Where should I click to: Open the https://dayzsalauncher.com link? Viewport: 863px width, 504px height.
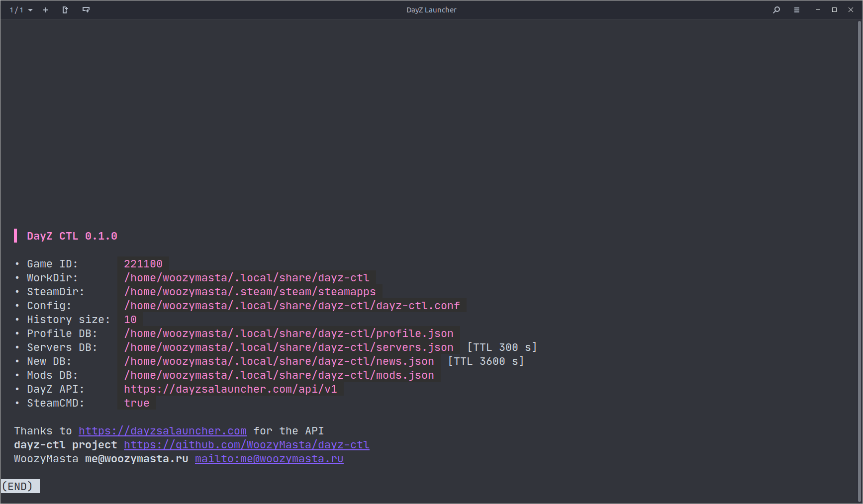(x=163, y=431)
